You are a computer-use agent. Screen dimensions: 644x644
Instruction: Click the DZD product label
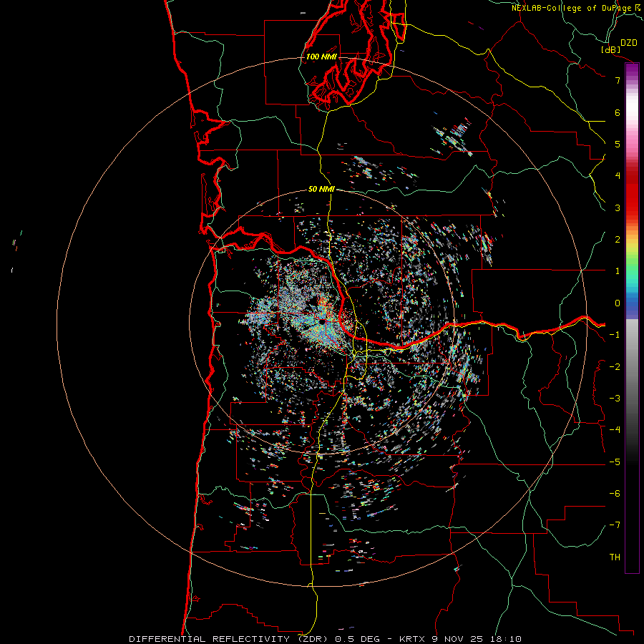(629, 43)
